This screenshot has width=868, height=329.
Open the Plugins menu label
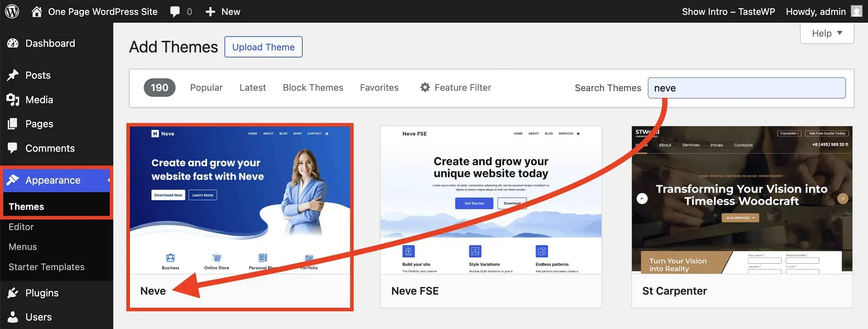(x=42, y=293)
